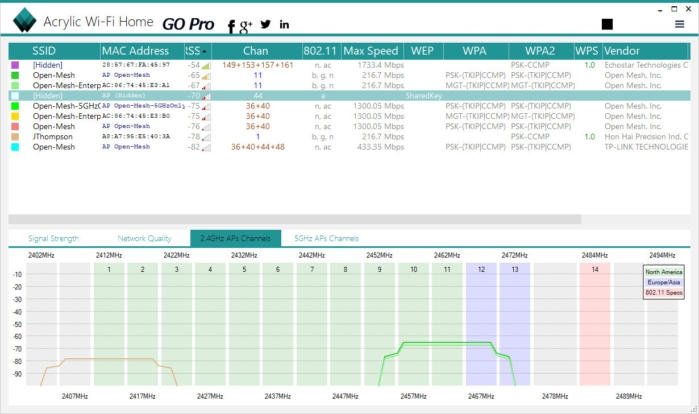Click Hon Hai Precision vendor cell
The width and height of the screenshot is (699, 414).
[x=646, y=137]
